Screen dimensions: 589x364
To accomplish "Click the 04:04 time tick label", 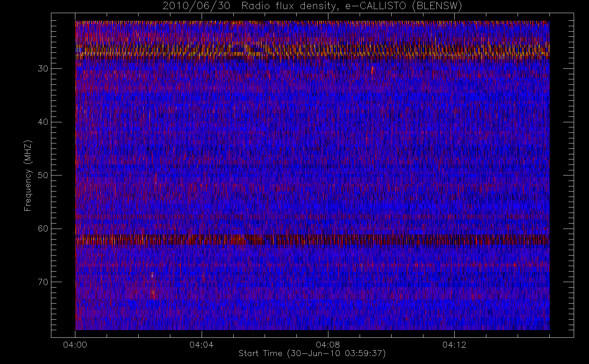I will 201,345.
